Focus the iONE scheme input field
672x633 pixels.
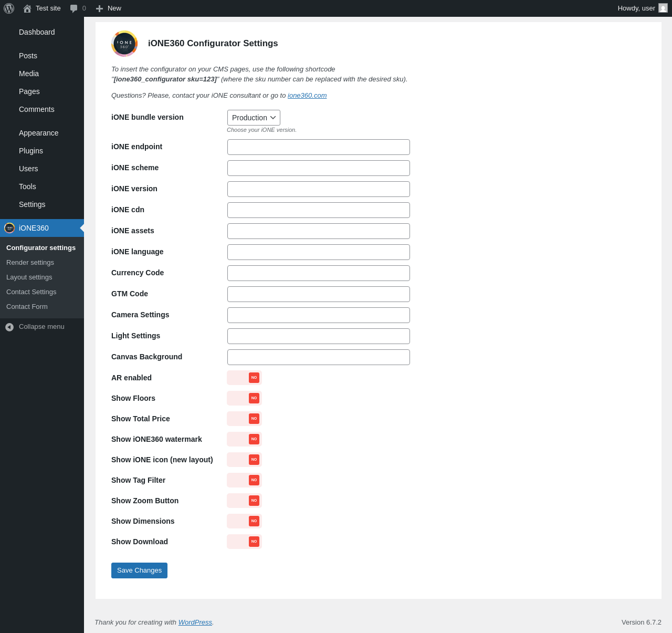[319, 168]
